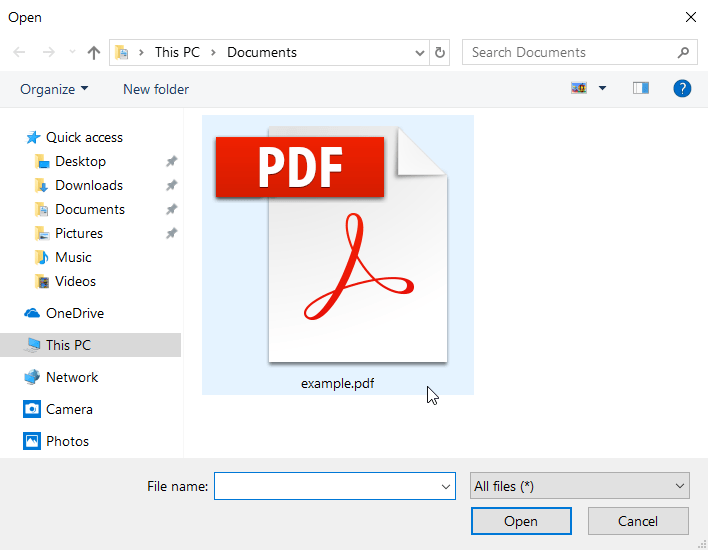Screen dimensions: 708x550
Task: Open the Help button
Action: 682,89
